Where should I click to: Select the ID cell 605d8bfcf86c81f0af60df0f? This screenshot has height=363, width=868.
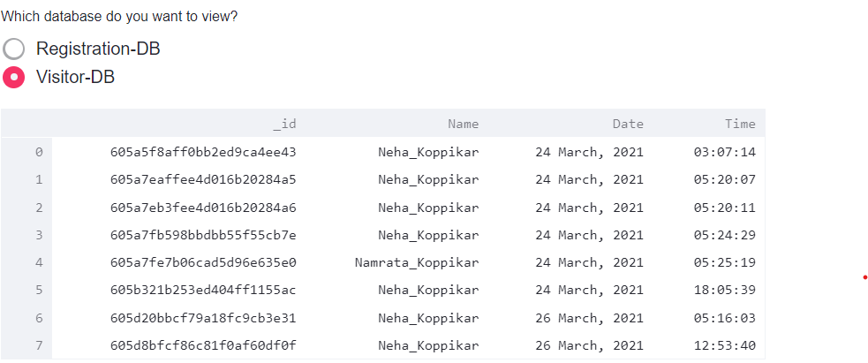point(203,344)
